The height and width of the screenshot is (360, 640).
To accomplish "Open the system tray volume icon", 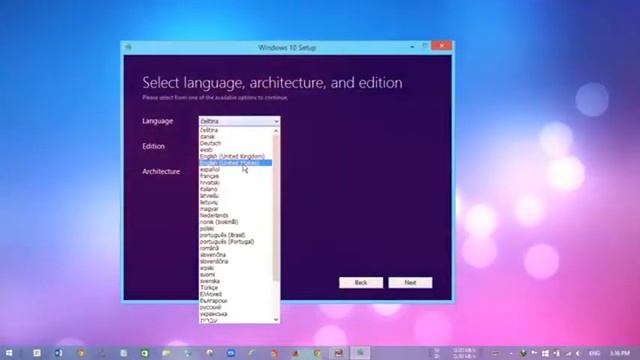I will (578, 353).
